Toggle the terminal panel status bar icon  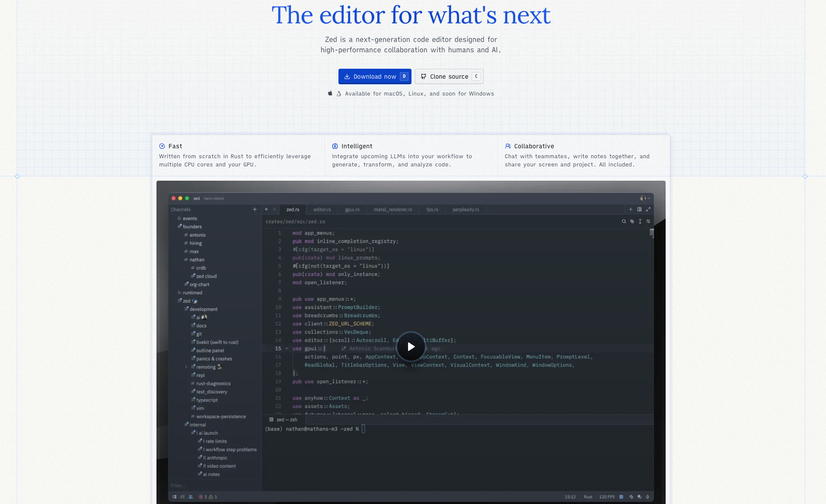point(622,497)
